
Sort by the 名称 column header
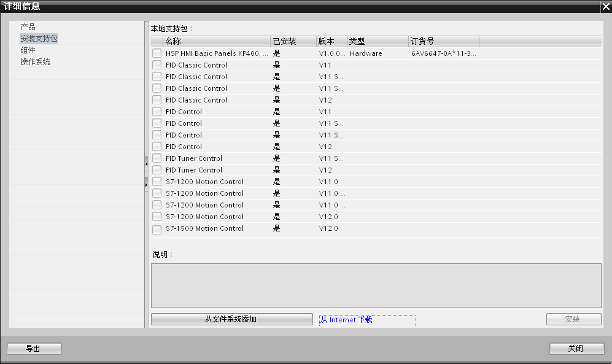click(216, 41)
